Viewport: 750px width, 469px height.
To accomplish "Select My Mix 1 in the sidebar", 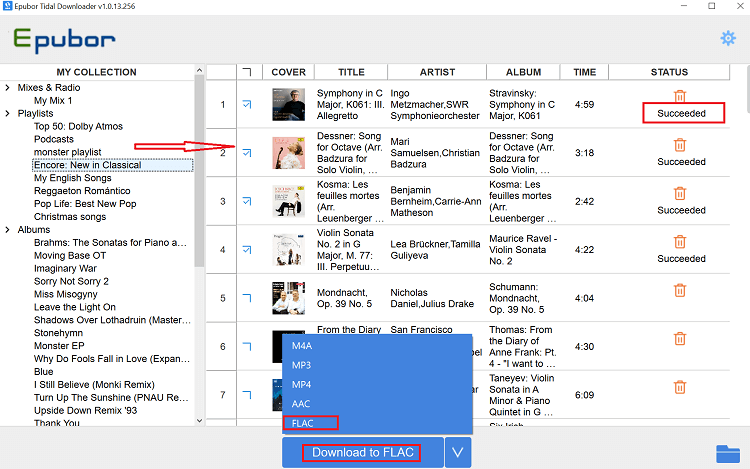I will pyautogui.click(x=53, y=100).
